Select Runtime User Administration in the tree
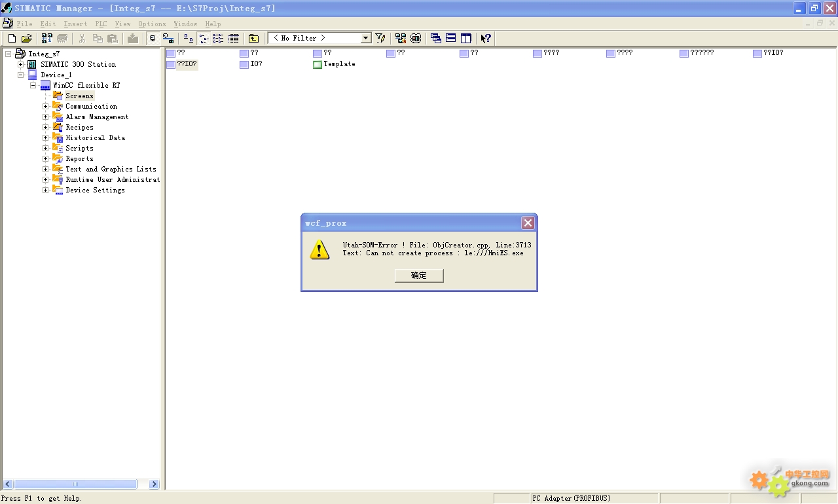The image size is (838, 504). click(x=113, y=179)
